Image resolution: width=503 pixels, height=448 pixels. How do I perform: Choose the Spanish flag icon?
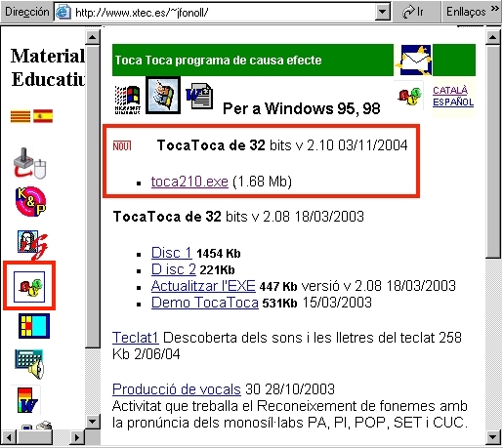click(x=43, y=116)
